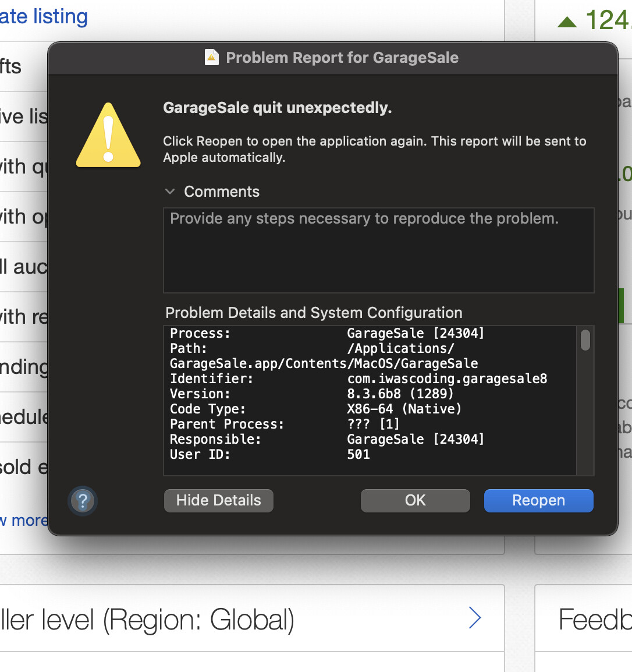Click the problem details scrollbar thumb
The height and width of the screenshot is (672, 632).
(x=585, y=340)
